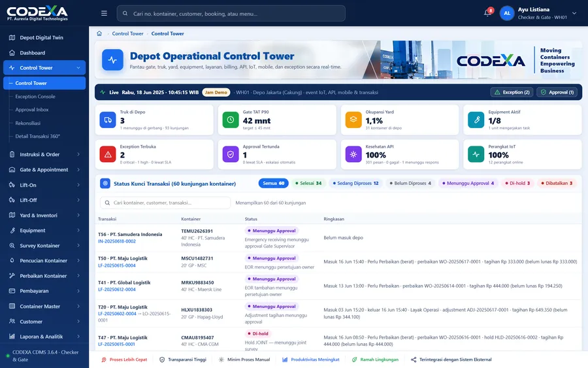
Task: Click the Exception Terbuka warning icon
Action: (108, 154)
